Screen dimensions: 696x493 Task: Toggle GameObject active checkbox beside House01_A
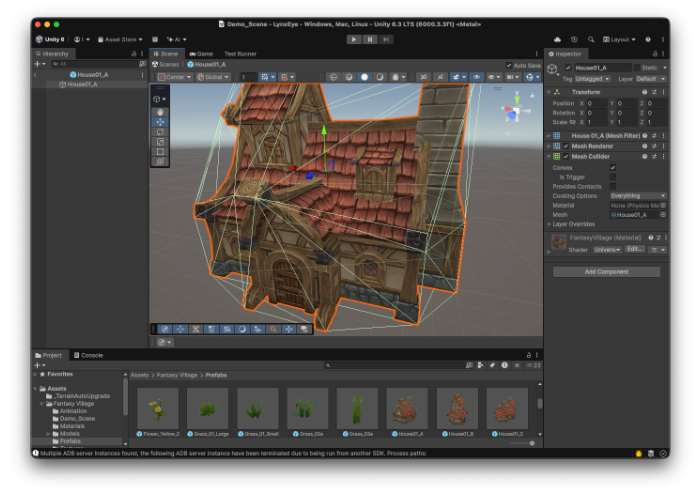pos(568,67)
